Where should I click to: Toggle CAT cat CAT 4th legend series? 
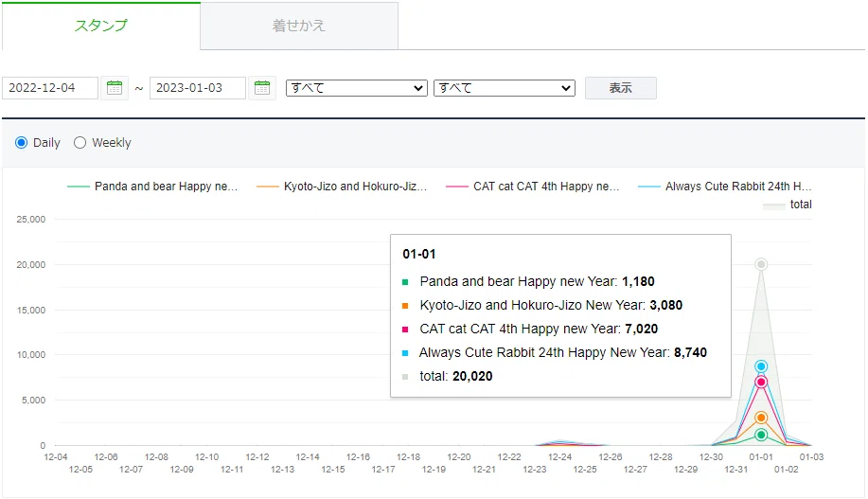coord(532,187)
